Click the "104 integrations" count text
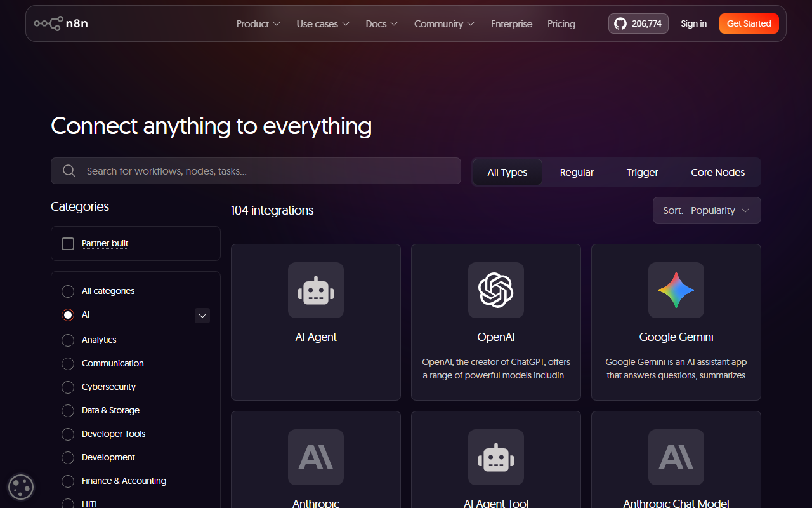Screen dimensions: 812x508 272,210
